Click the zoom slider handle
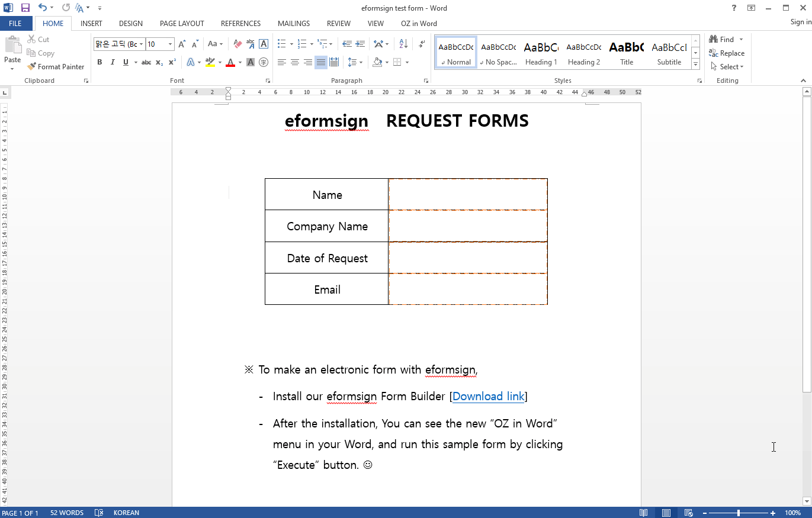The image size is (812, 518). 738,513
